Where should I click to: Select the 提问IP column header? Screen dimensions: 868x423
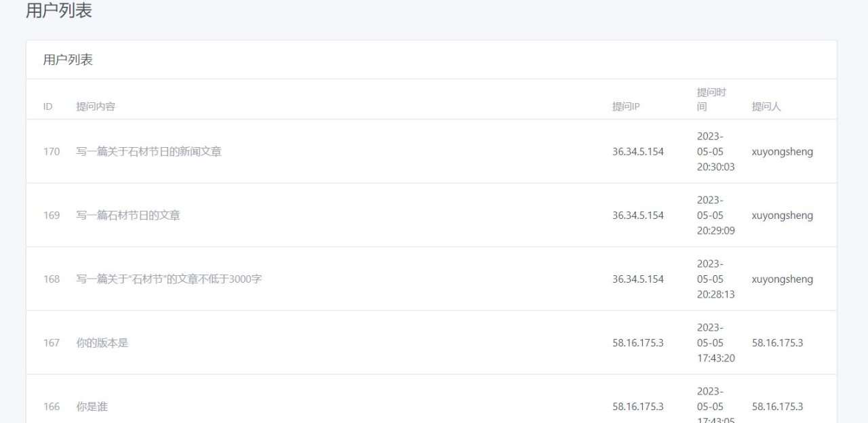pyautogui.click(x=626, y=106)
